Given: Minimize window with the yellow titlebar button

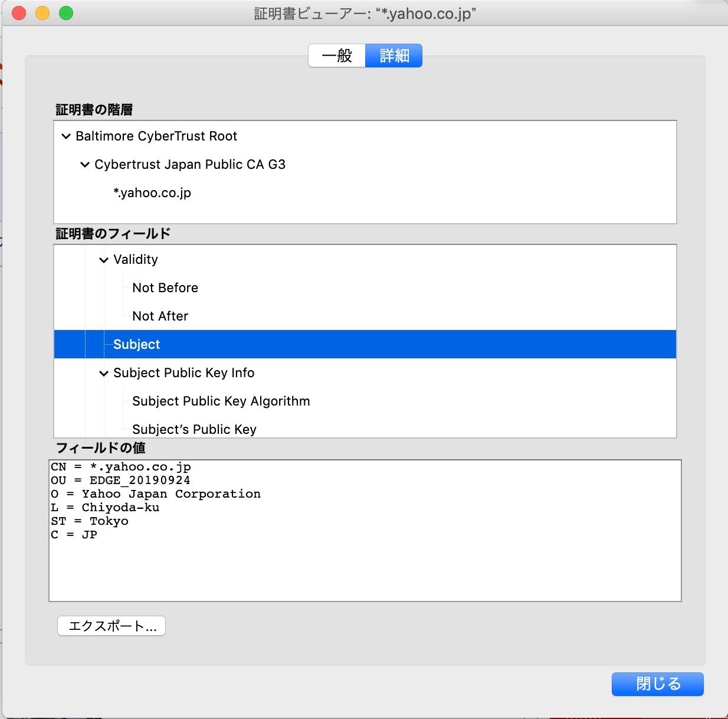Looking at the screenshot, I should tap(42, 13).
